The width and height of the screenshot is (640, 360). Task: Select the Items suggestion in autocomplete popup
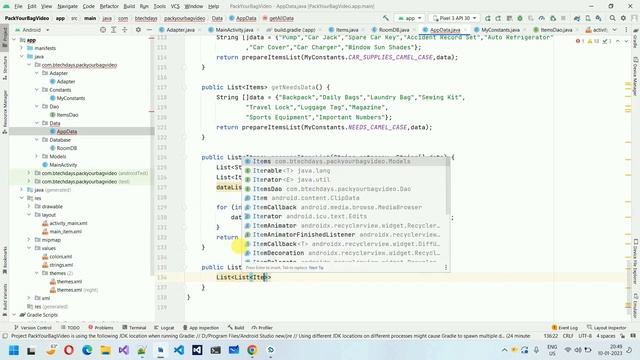(345, 161)
